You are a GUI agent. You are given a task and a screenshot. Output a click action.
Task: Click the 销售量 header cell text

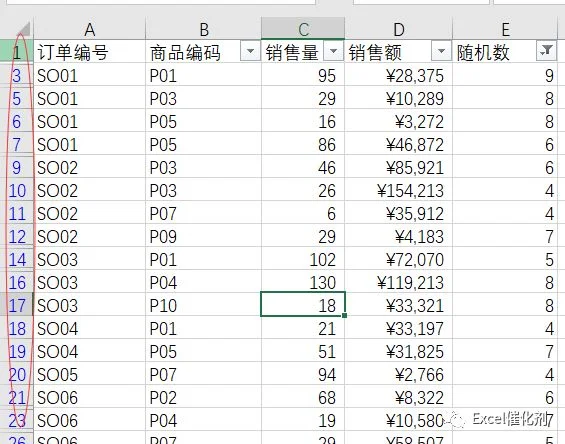point(292,53)
